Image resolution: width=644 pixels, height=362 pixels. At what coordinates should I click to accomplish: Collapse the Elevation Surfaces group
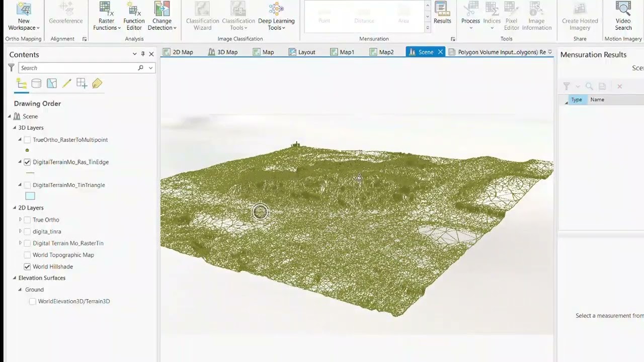[x=15, y=278]
